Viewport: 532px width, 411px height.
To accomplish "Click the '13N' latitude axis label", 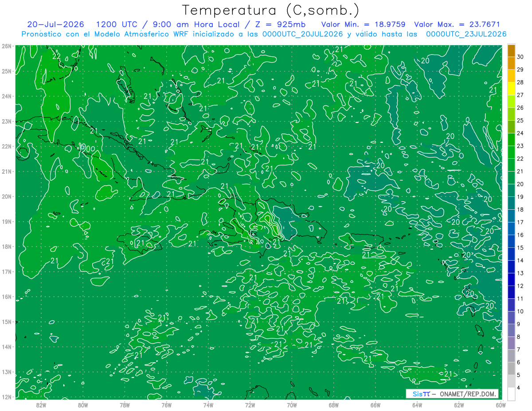I will 7,372.
